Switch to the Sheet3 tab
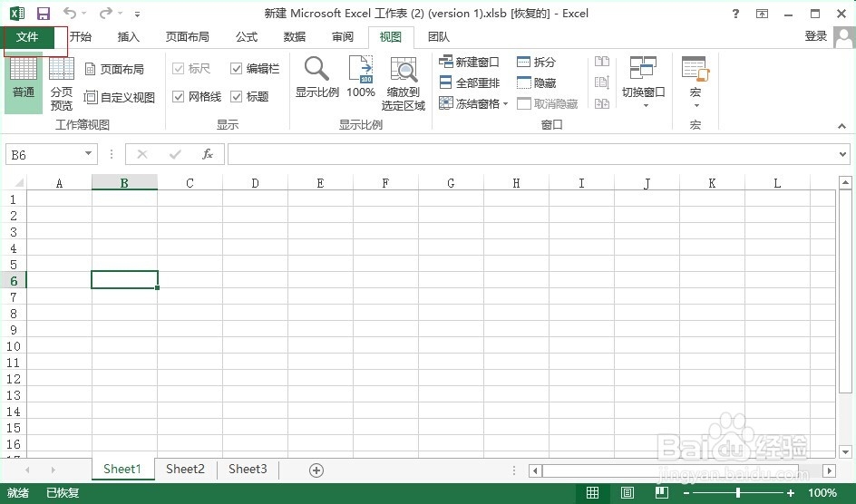Image resolution: width=856 pixels, height=504 pixels. (x=248, y=469)
